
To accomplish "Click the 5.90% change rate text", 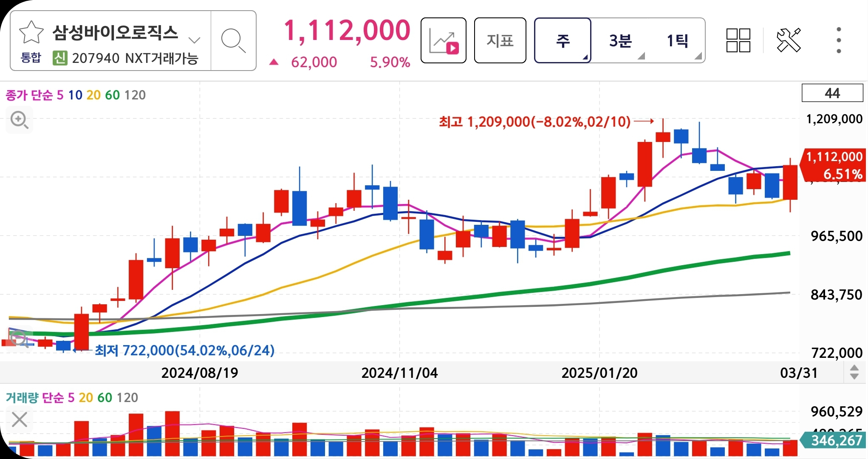I will pyautogui.click(x=390, y=62).
